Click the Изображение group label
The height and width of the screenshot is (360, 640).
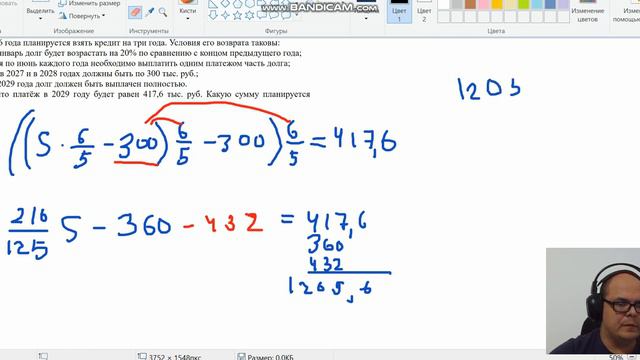[x=73, y=31]
